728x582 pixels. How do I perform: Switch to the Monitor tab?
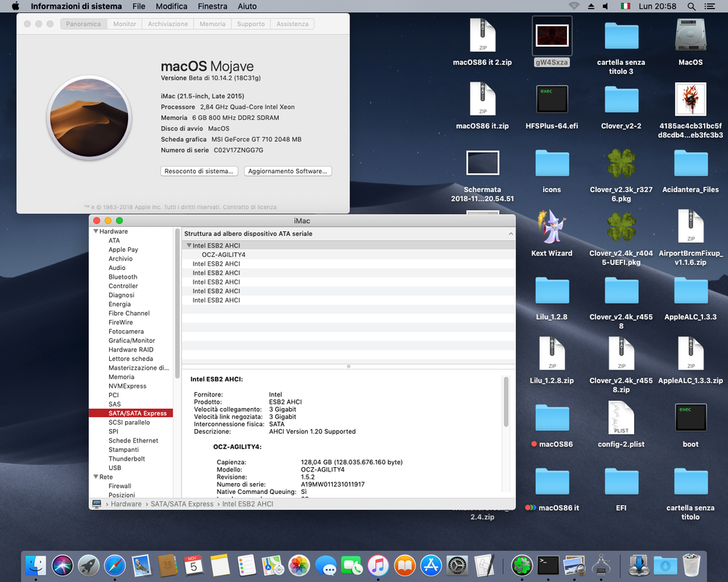coord(124,24)
